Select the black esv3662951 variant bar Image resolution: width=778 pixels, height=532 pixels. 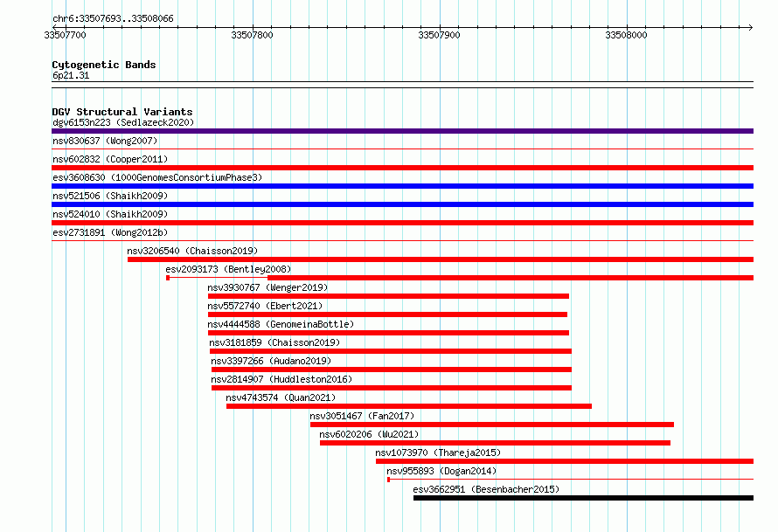point(584,498)
